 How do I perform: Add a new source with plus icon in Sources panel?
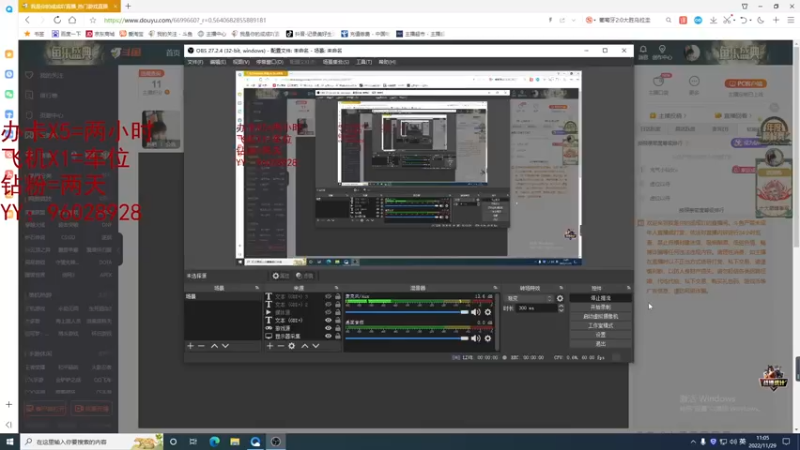pyautogui.click(x=270, y=346)
